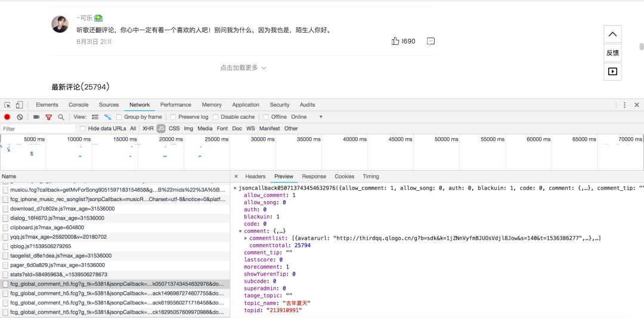Close the DevTools panel
This screenshot has height=318, width=644.
[637, 105]
